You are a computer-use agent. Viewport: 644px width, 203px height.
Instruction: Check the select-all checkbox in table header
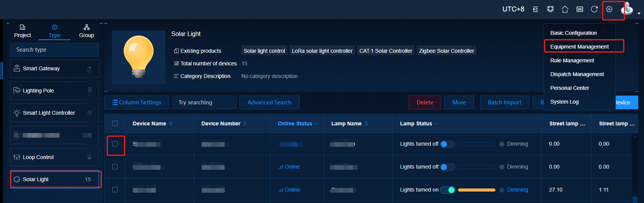coord(115,123)
